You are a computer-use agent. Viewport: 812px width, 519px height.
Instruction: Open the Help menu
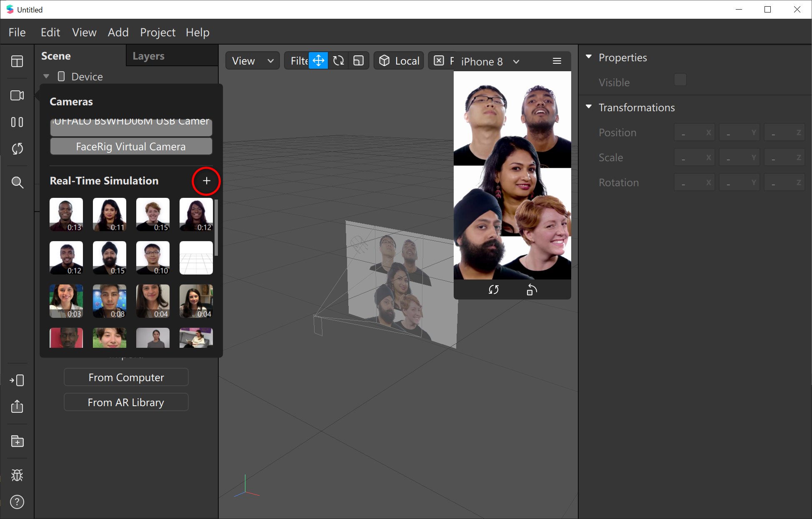[197, 32]
